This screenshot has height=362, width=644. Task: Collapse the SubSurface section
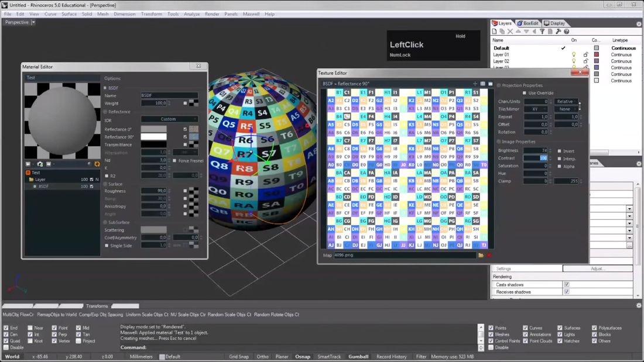(x=105, y=222)
